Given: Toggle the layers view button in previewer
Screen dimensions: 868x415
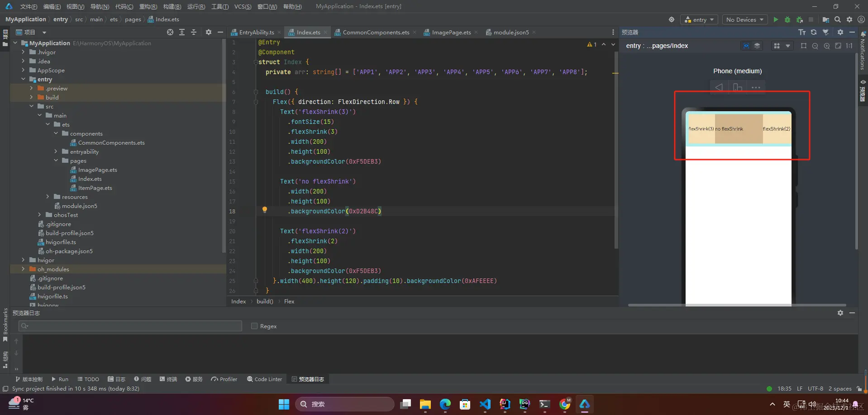Looking at the screenshot, I should pos(757,46).
